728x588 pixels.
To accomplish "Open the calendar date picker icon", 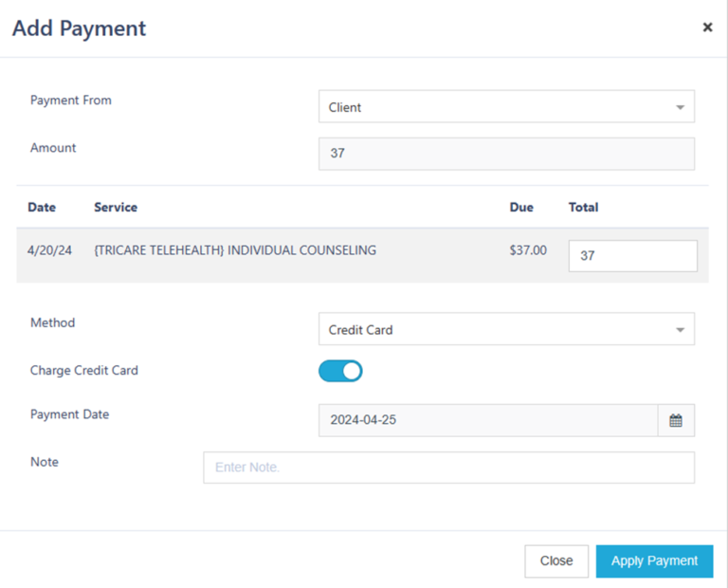I will [676, 420].
